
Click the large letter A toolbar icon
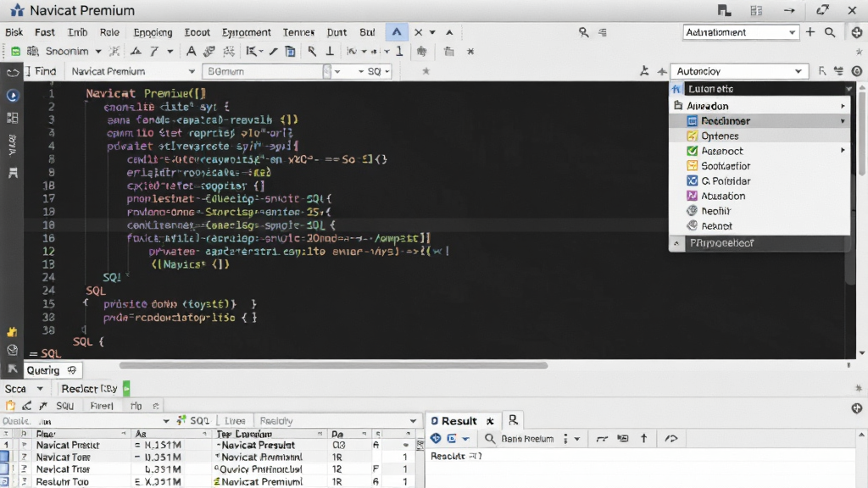pyautogui.click(x=191, y=52)
